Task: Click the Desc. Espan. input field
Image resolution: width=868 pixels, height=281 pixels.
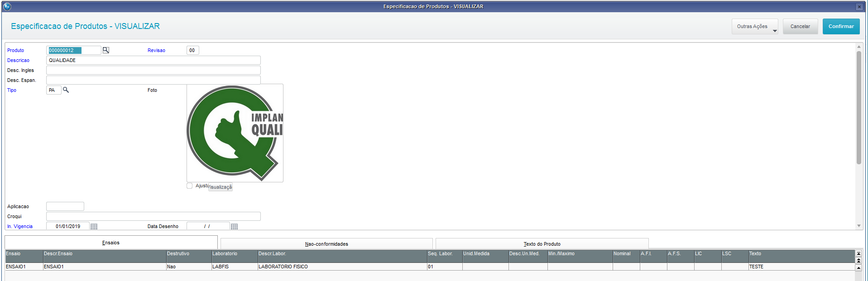Action: 153,80
